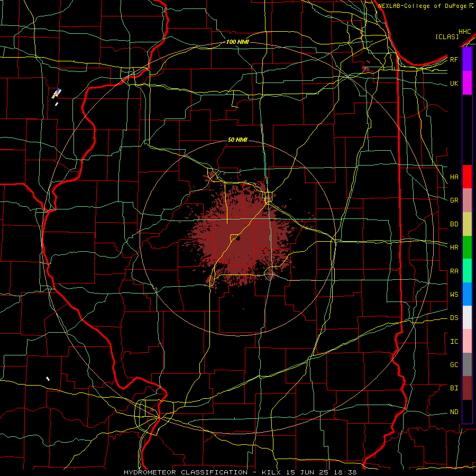Select the yellow BD legend swatch

point(467,224)
